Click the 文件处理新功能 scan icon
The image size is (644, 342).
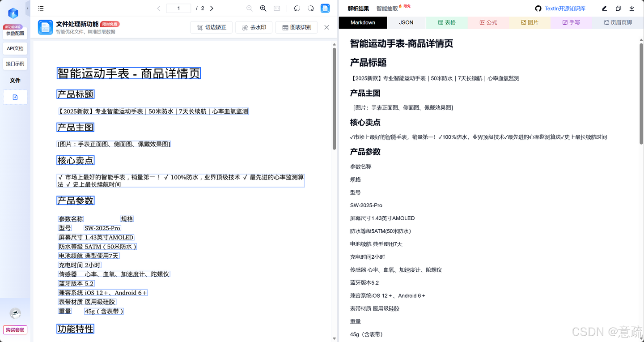click(x=46, y=27)
